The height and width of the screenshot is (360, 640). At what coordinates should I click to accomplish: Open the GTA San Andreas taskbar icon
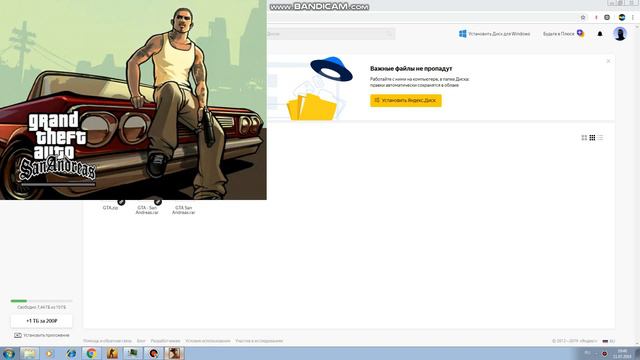(x=174, y=353)
